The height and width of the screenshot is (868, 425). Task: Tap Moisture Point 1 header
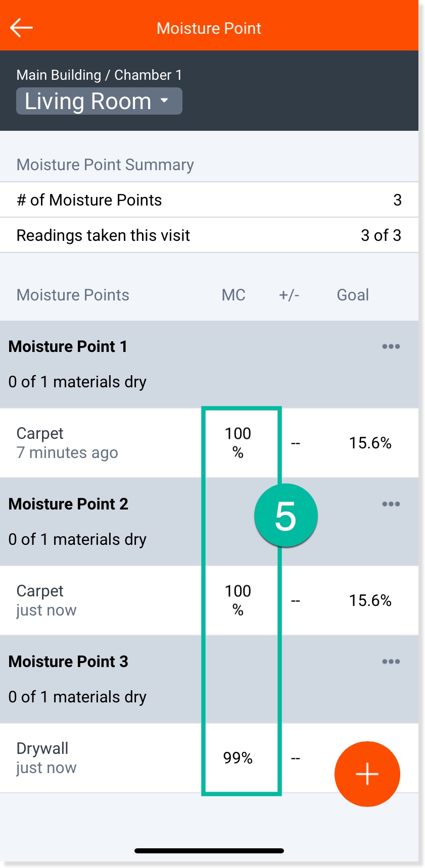pos(68,346)
